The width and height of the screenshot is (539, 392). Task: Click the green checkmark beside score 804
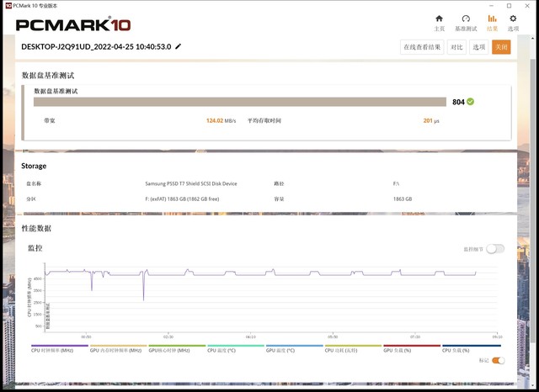(x=470, y=102)
